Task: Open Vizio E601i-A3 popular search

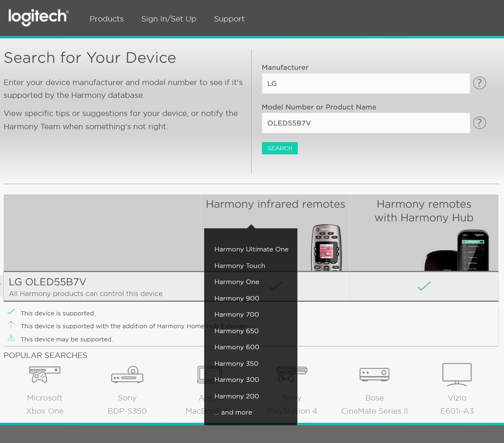Action: click(457, 405)
